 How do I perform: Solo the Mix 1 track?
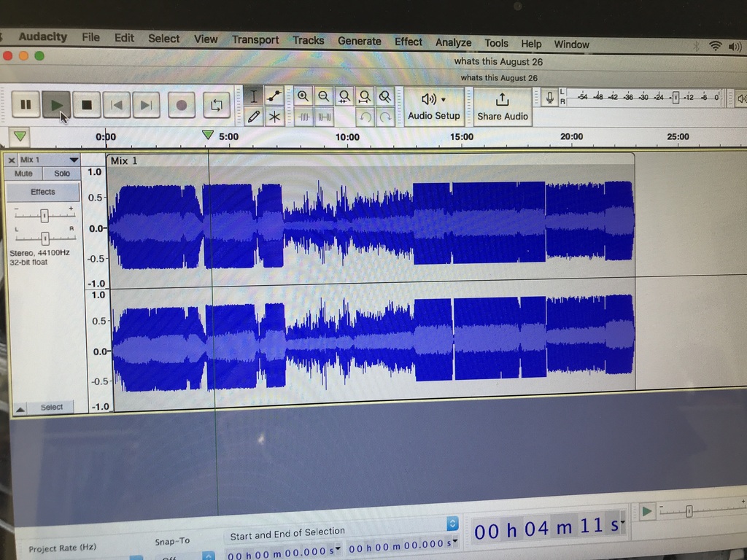click(x=61, y=174)
